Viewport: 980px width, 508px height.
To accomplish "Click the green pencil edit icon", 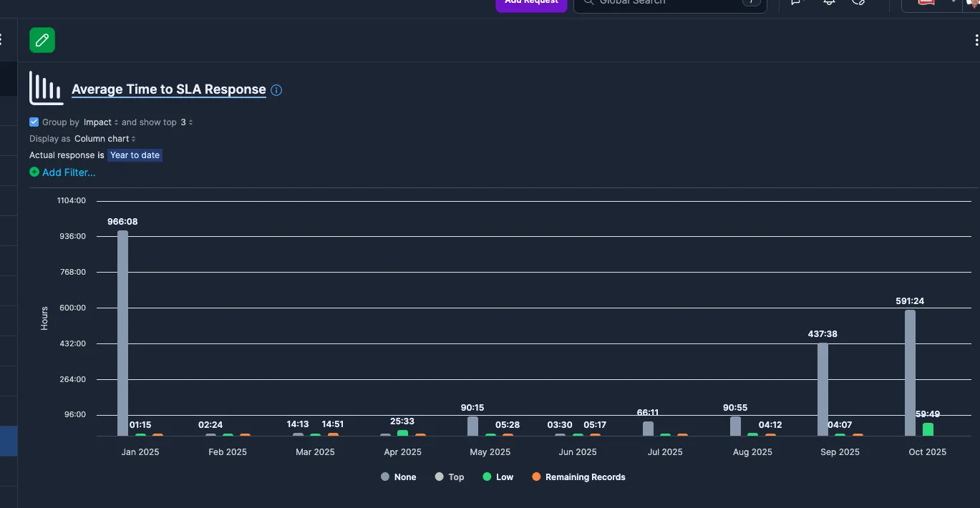I will pyautogui.click(x=42, y=40).
